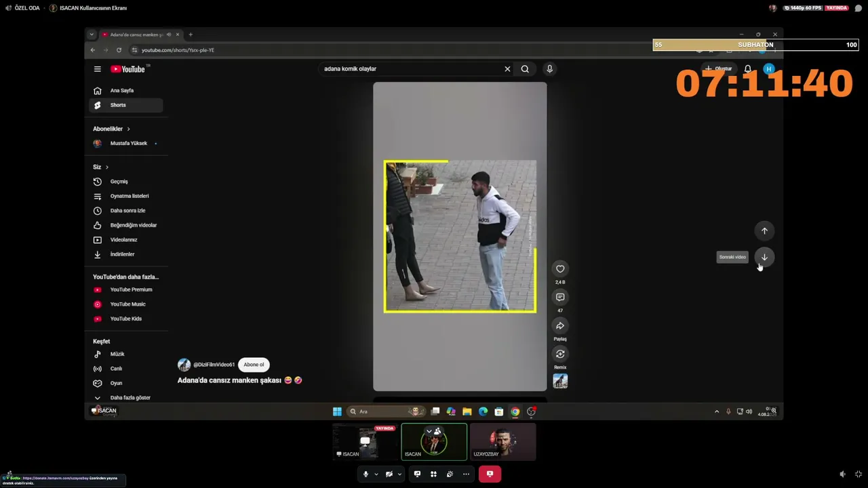Open Müzik under Keşfet
Image resolution: width=868 pixels, height=488 pixels.
[125, 354]
